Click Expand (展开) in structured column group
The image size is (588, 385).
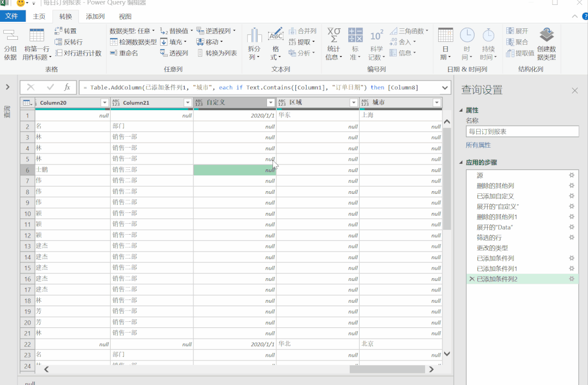pyautogui.click(x=517, y=30)
